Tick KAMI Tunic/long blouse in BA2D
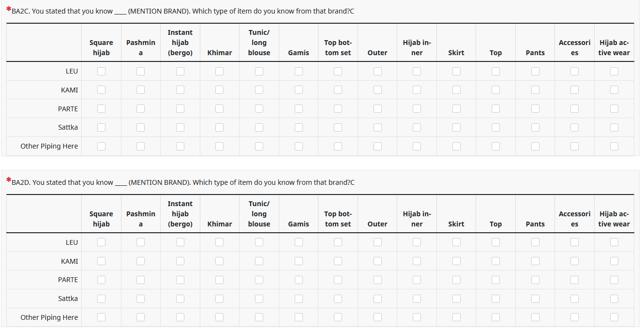644x330 pixels. (259, 261)
